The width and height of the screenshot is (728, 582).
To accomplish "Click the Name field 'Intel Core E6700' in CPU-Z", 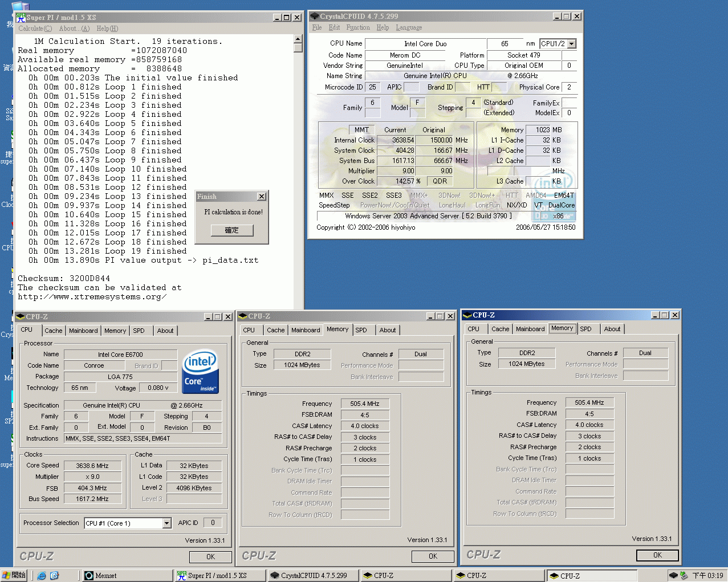I will [x=120, y=355].
